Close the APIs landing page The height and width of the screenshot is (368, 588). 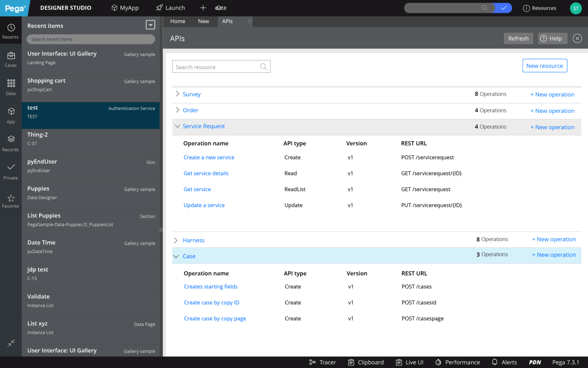(577, 38)
